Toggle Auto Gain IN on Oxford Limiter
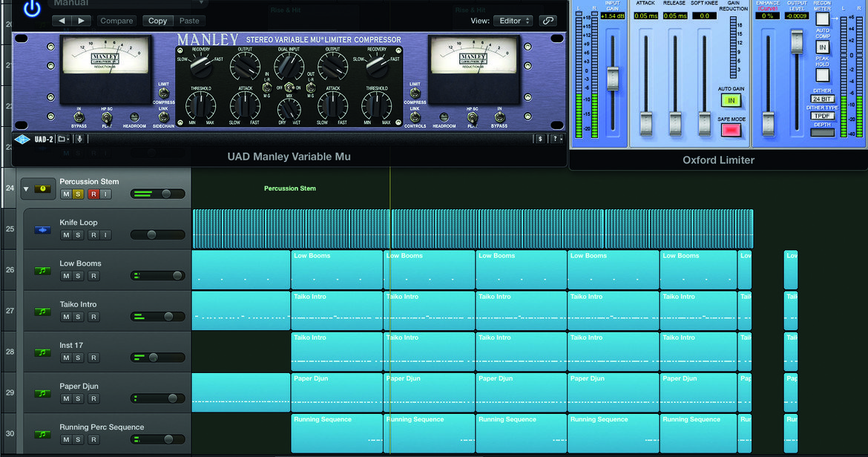 [731, 100]
